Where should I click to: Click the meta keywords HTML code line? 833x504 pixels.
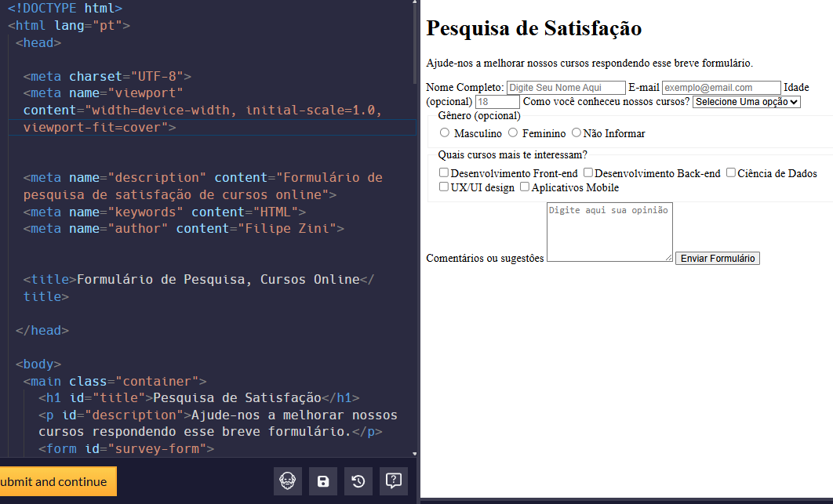[x=165, y=212]
